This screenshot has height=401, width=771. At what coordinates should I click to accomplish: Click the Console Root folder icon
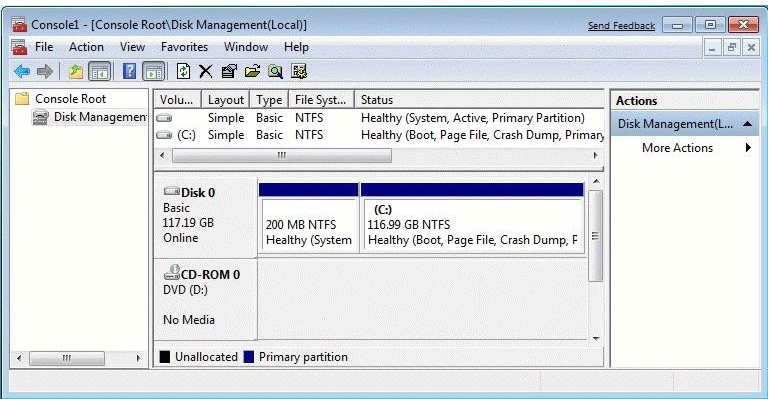(22, 99)
